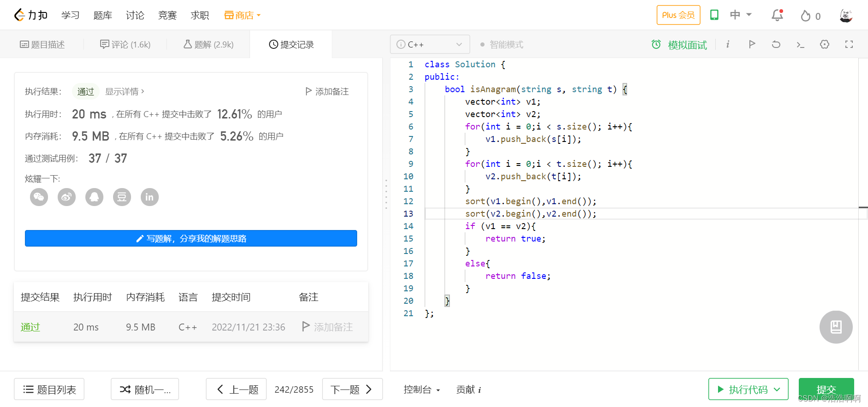Open the 商店 store menu
This screenshot has height=407, width=868.
[243, 15]
